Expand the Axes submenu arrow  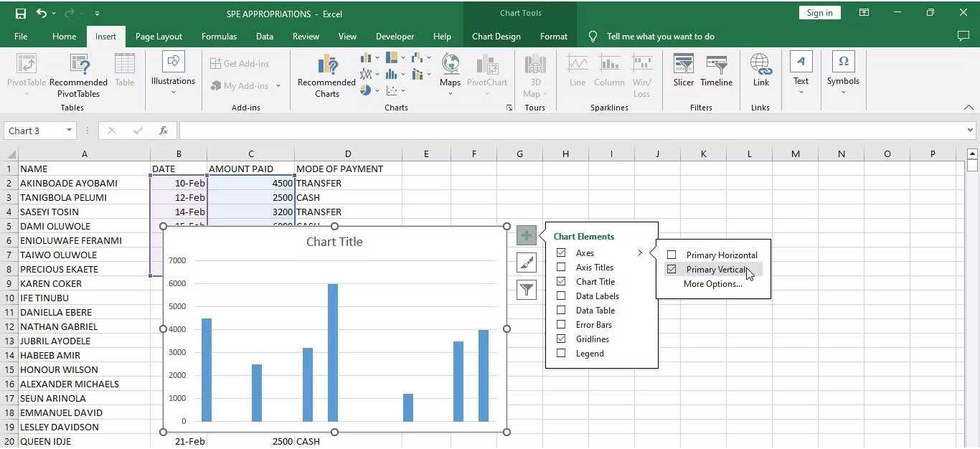641,252
